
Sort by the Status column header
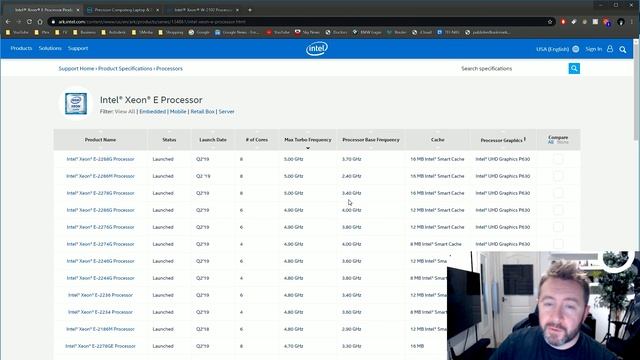click(x=169, y=140)
